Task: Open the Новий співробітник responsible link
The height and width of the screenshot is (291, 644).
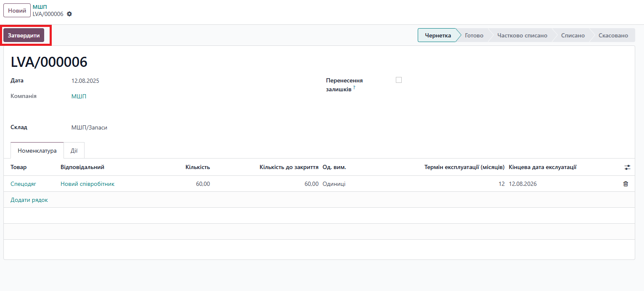Action: pyautogui.click(x=87, y=184)
